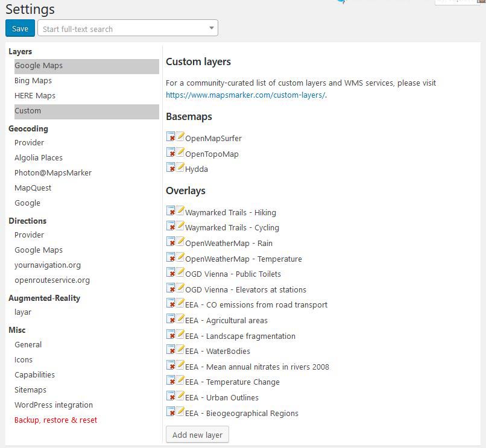
Task: Edit OGD Vienna - Elevators at stations overlay
Action: [x=180, y=288]
